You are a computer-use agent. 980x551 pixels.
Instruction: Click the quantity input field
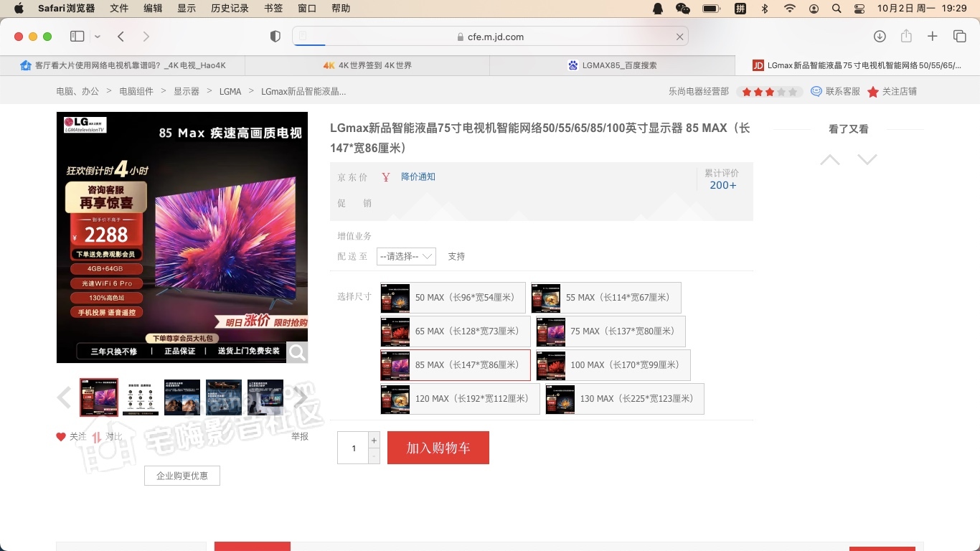click(353, 448)
